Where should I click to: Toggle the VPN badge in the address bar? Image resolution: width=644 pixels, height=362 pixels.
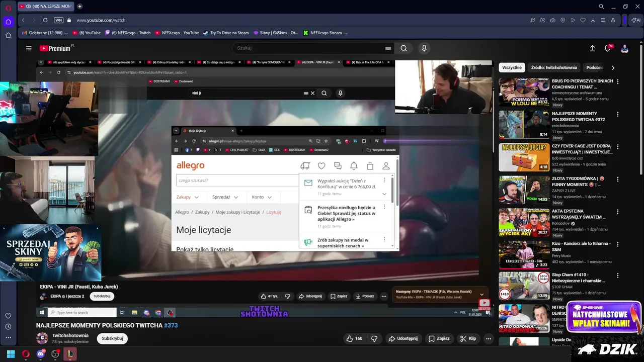59,20
